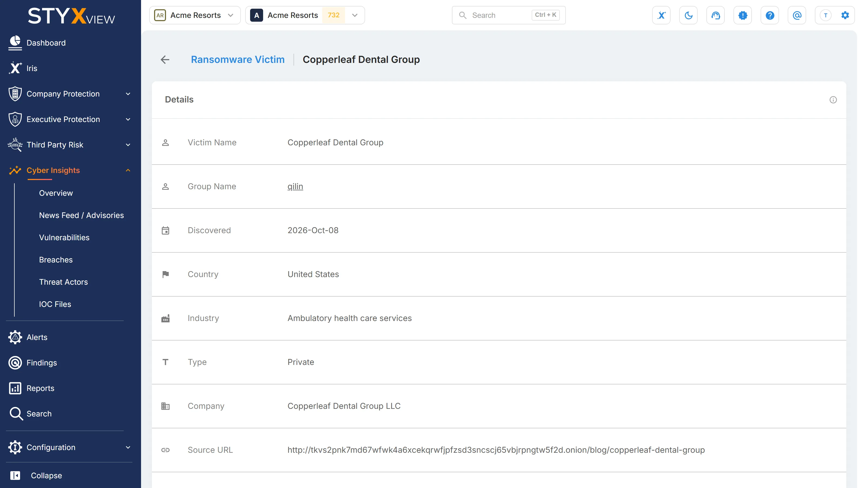
Task: Collapse Cyber Insights section
Action: (x=70, y=170)
